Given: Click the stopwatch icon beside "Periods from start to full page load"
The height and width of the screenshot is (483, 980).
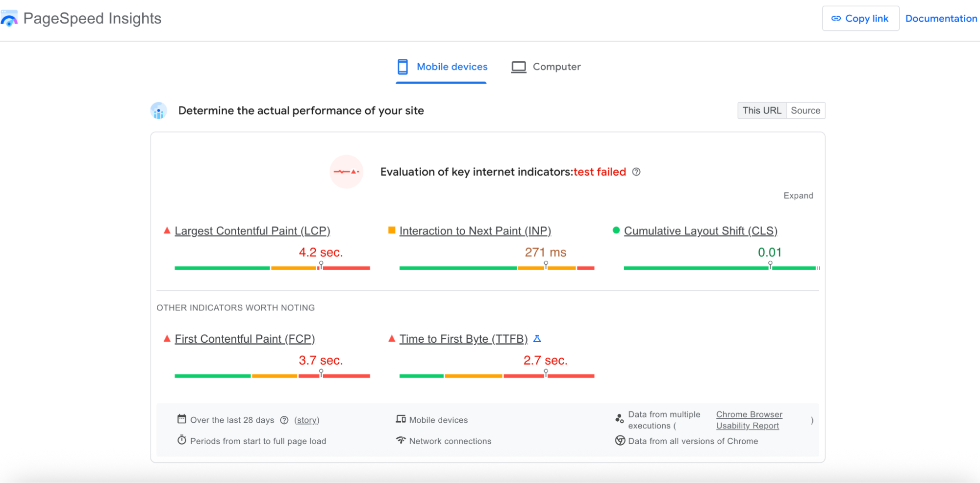Looking at the screenshot, I should (181, 440).
